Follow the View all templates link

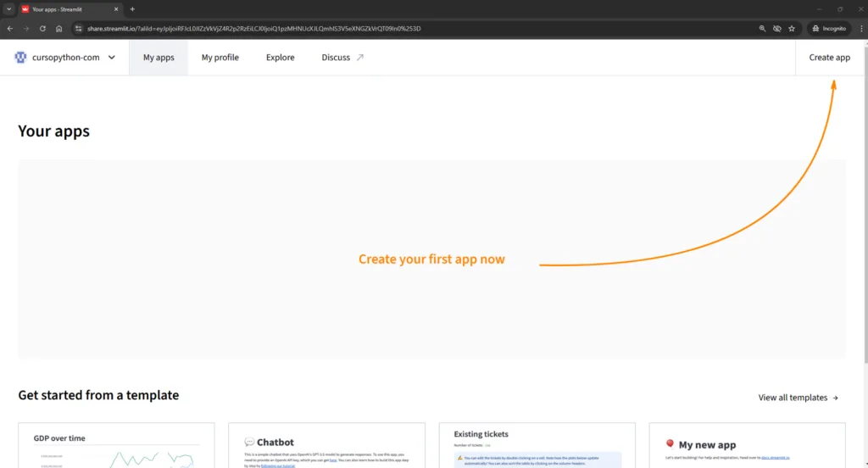click(798, 398)
